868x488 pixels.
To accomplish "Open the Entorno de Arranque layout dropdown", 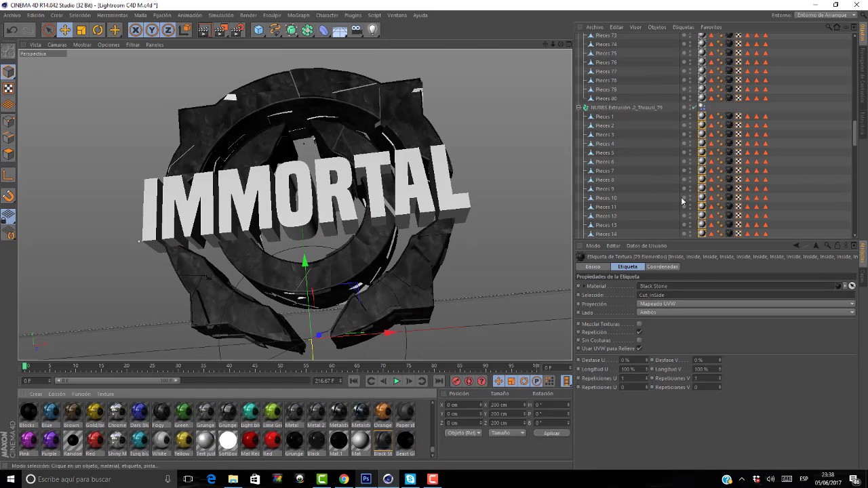I will tap(825, 15).
